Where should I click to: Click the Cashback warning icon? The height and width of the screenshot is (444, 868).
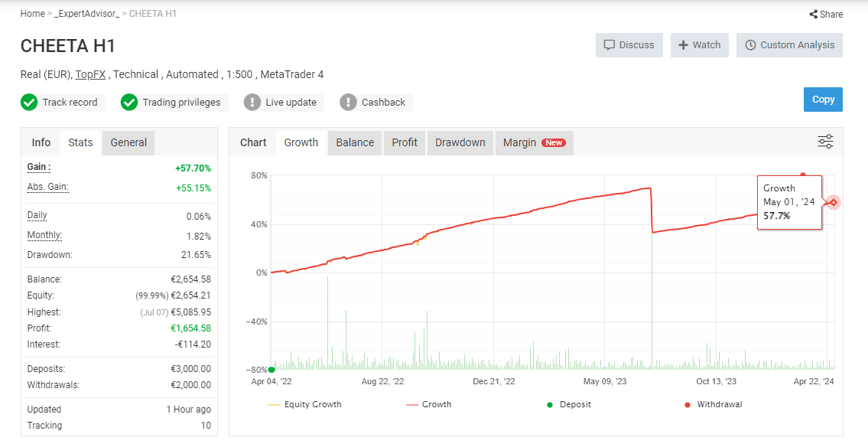coord(348,103)
